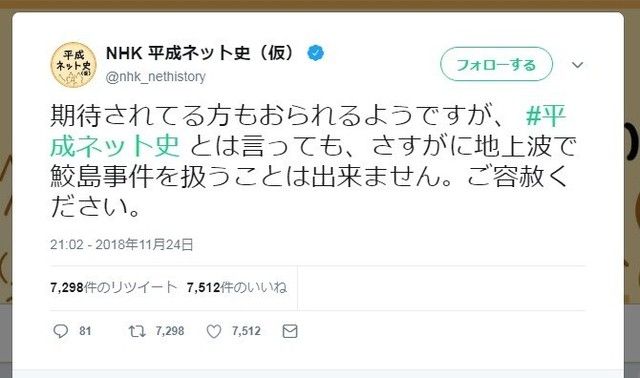
Task: Click the フォローする follow button
Action: point(496,64)
